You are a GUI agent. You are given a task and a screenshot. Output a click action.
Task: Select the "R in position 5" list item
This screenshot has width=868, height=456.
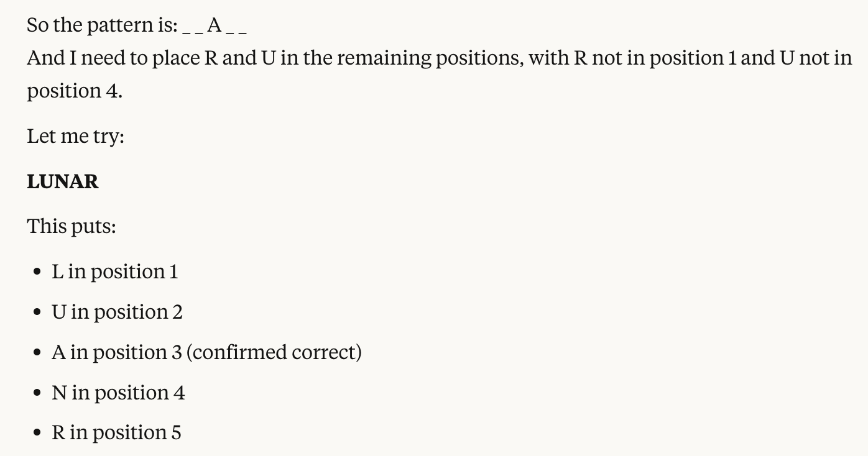point(116,432)
